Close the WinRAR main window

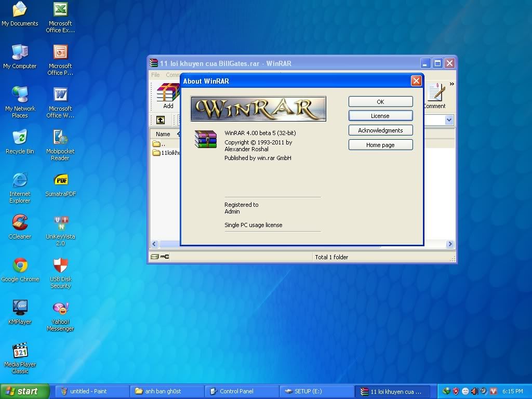(449, 63)
